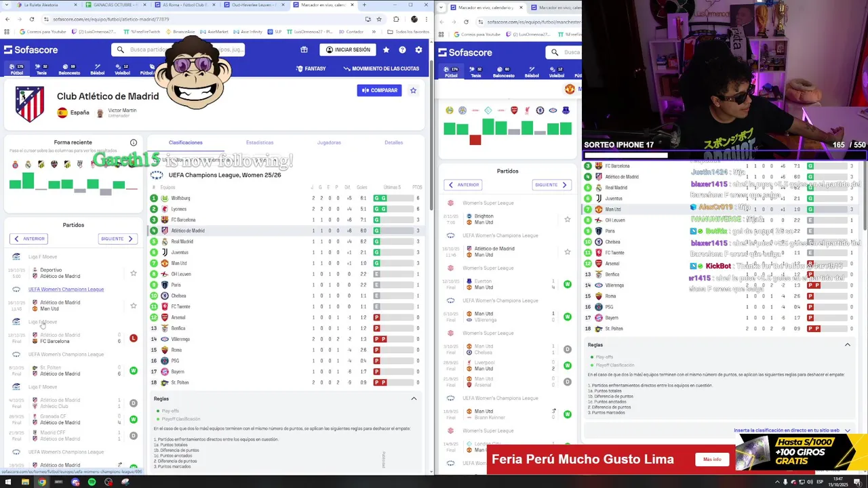This screenshot has height=488, width=868.
Task: Open the search icon in Sofascore search box
Action: click(120, 49)
